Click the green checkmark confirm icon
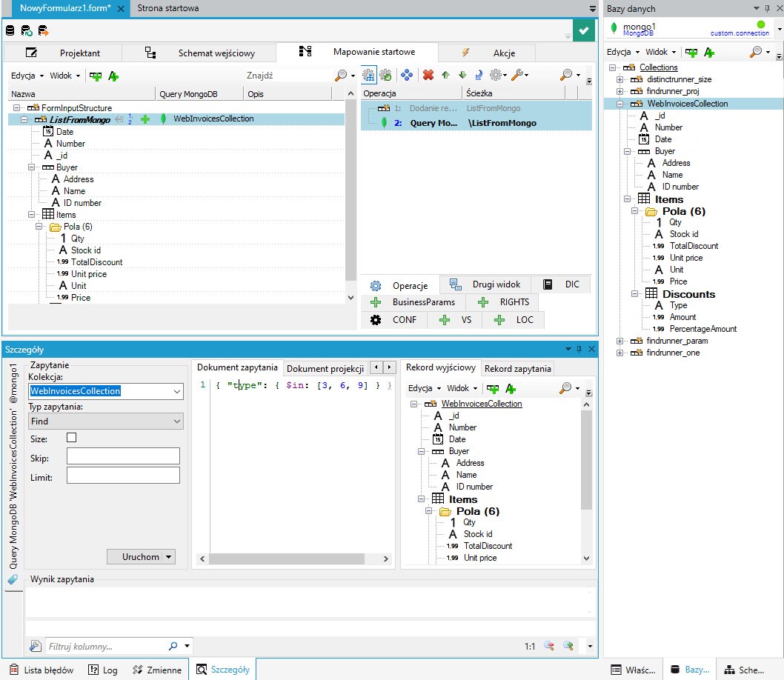 pyautogui.click(x=583, y=30)
